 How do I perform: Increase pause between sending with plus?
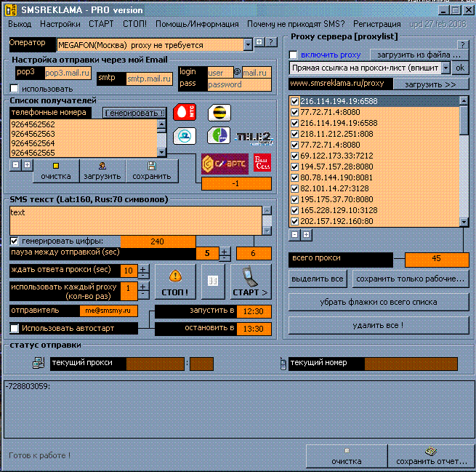click(225, 251)
